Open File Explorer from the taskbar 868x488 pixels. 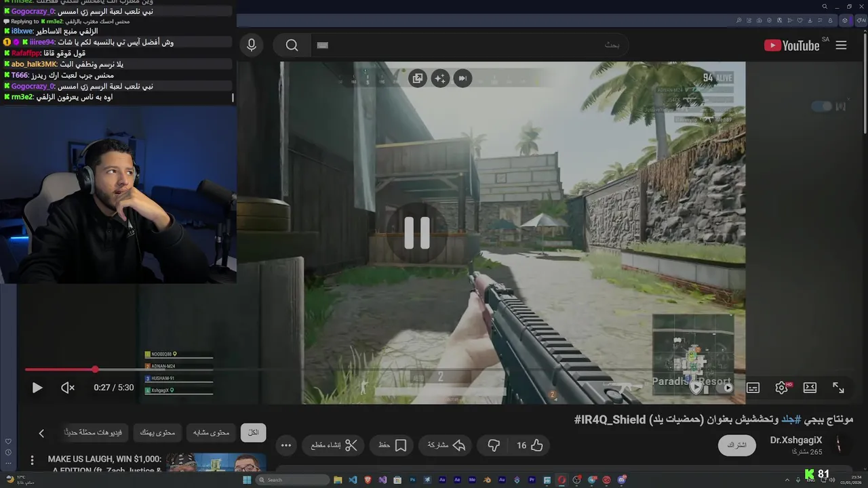pyautogui.click(x=338, y=479)
